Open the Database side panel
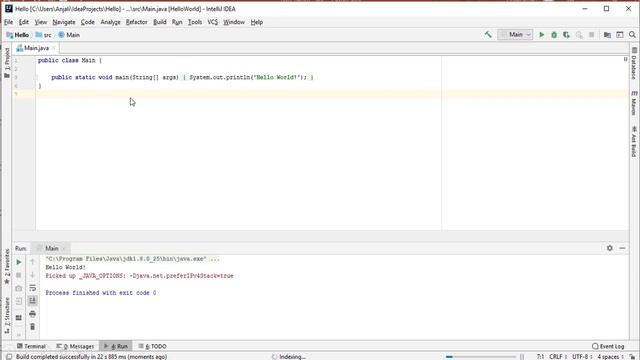 pos(634,64)
